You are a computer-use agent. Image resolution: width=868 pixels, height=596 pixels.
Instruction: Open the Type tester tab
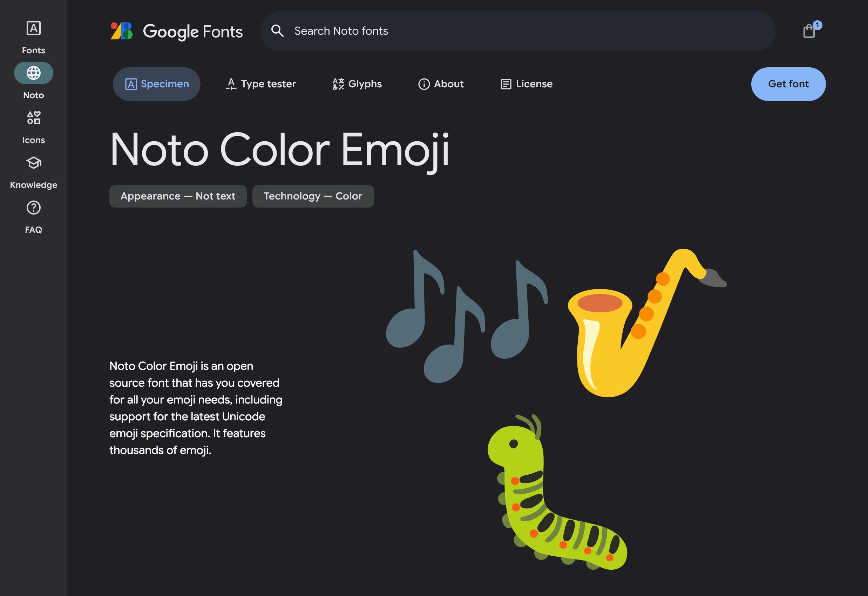[x=261, y=84]
